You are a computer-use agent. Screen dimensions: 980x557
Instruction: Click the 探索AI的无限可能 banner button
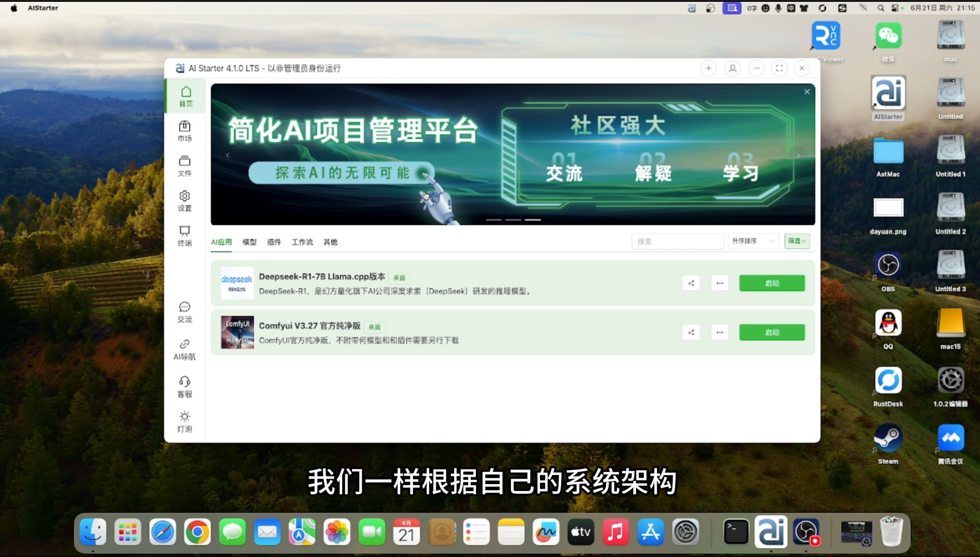pyautogui.click(x=341, y=173)
